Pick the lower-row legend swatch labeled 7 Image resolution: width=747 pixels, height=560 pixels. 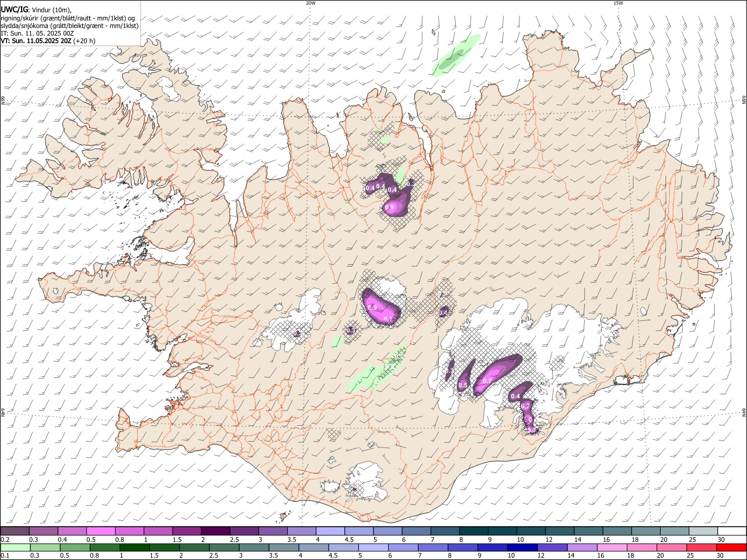coord(432,547)
